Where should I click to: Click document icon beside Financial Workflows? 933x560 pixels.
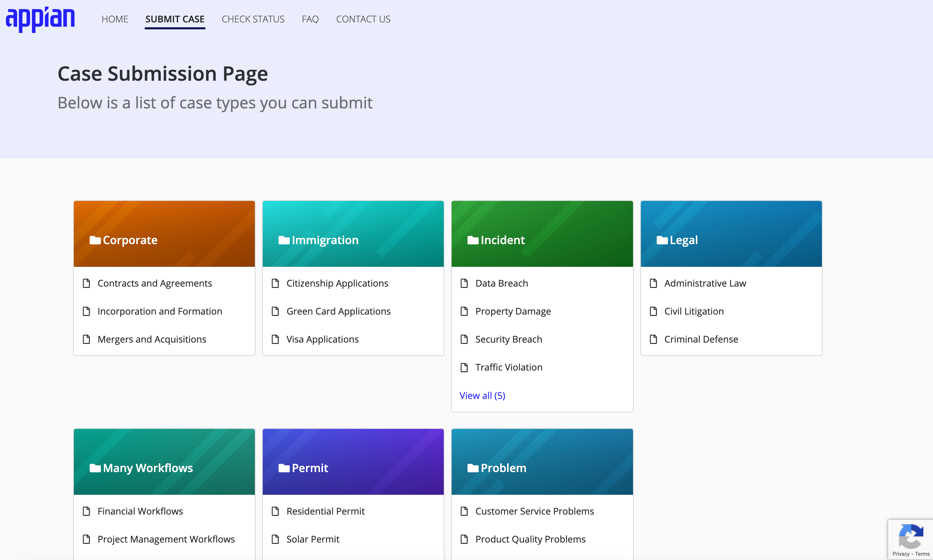point(86,511)
